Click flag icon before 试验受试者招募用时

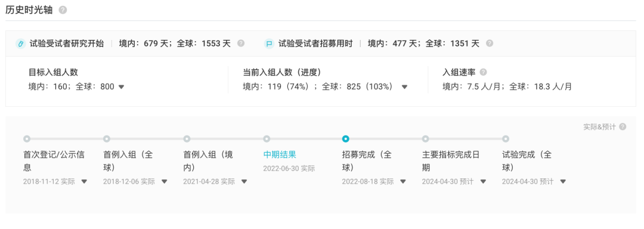pos(269,44)
